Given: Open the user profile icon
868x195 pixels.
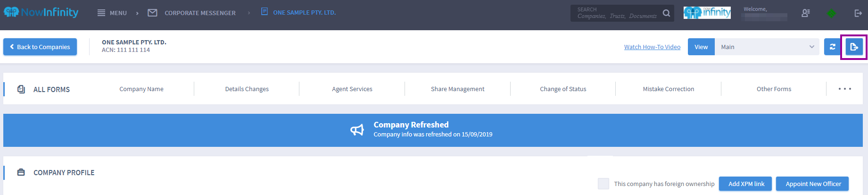Looking at the screenshot, I should tap(806, 13).
